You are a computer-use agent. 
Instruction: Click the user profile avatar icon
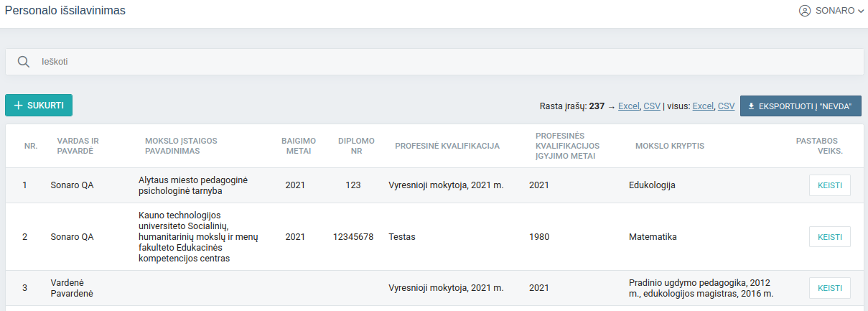pyautogui.click(x=805, y=11)
